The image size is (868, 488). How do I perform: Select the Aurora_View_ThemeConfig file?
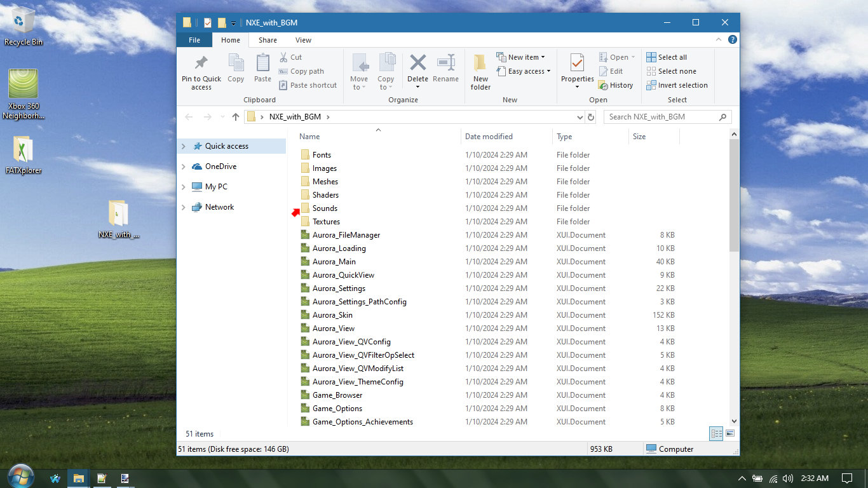click(358, 382)
